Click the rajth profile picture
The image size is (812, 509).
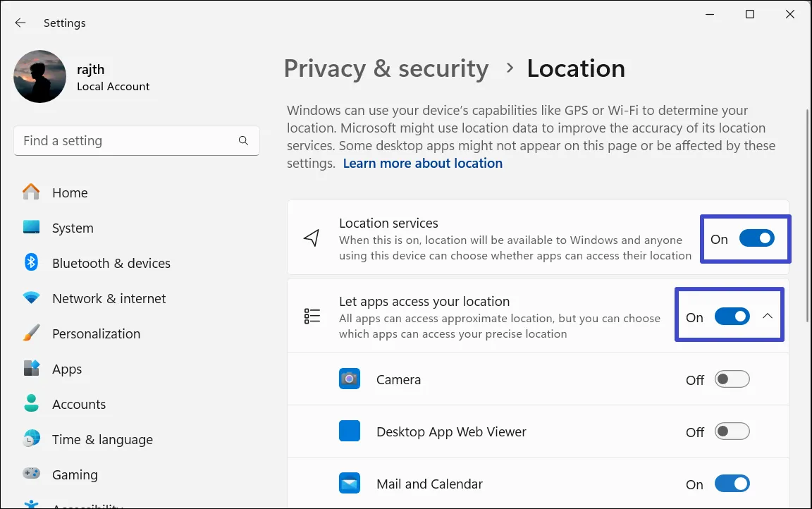(39, 76)
